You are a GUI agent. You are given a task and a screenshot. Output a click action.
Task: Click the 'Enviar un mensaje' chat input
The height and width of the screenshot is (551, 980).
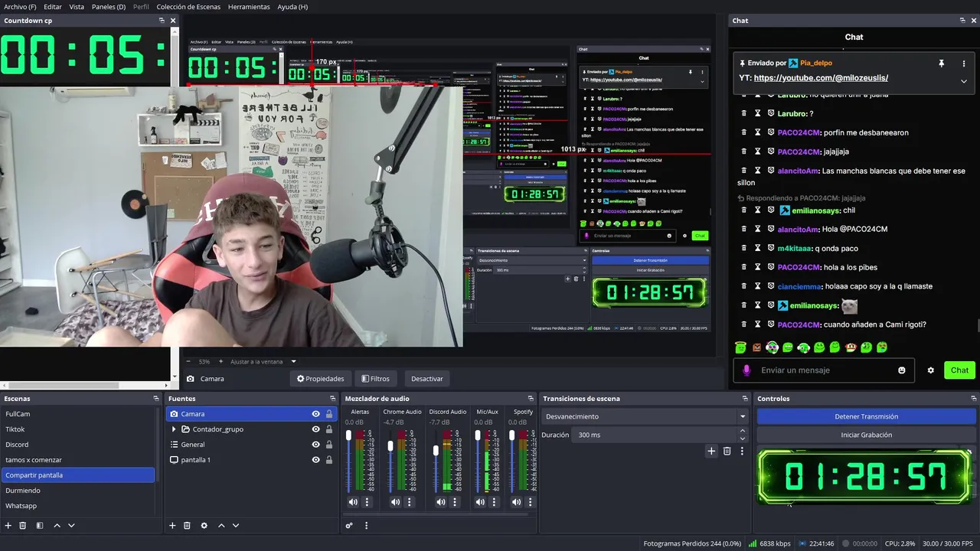[823, 370]
